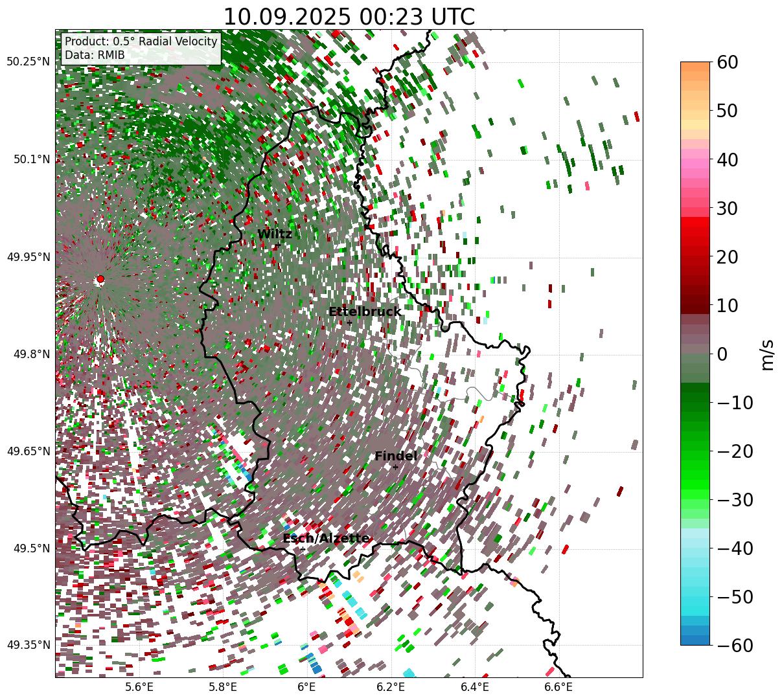
Task: Click the 5.6°E longitude tick label
Action: (x=139, y=687)
